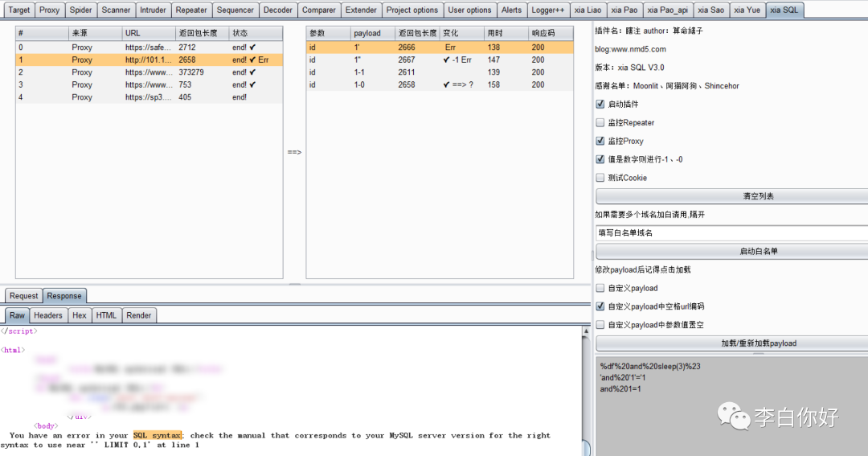Open User options tab
868x456 pixels.
[x=469, y=10]
